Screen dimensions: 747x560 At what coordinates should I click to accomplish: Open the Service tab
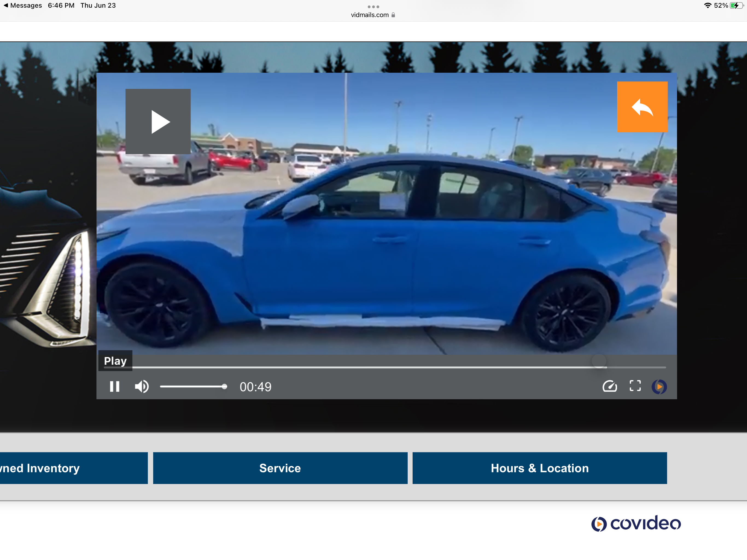point(280,468)
